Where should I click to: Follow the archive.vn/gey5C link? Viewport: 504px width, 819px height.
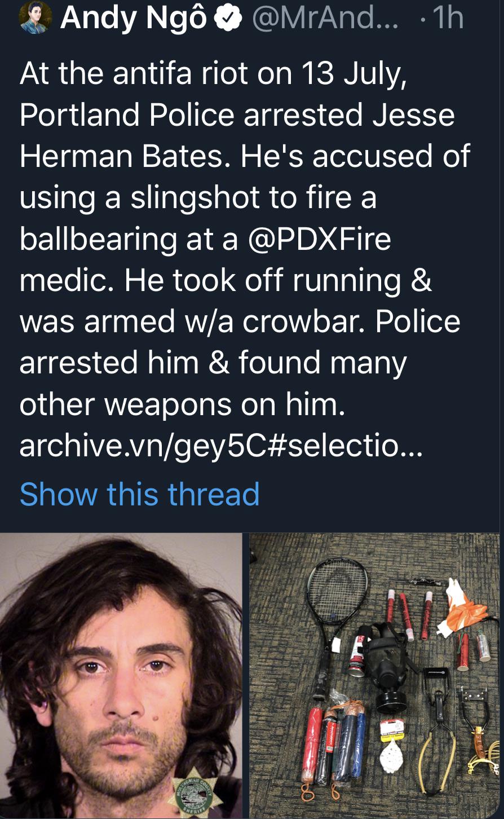(x=220, y=447)
